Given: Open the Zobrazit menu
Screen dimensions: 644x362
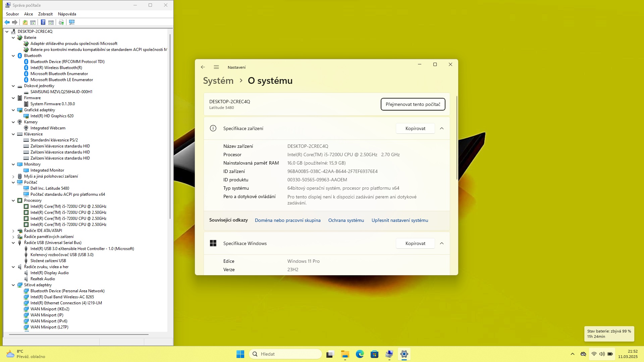Looking at the screenshot, I should click(x=45, y=14).
